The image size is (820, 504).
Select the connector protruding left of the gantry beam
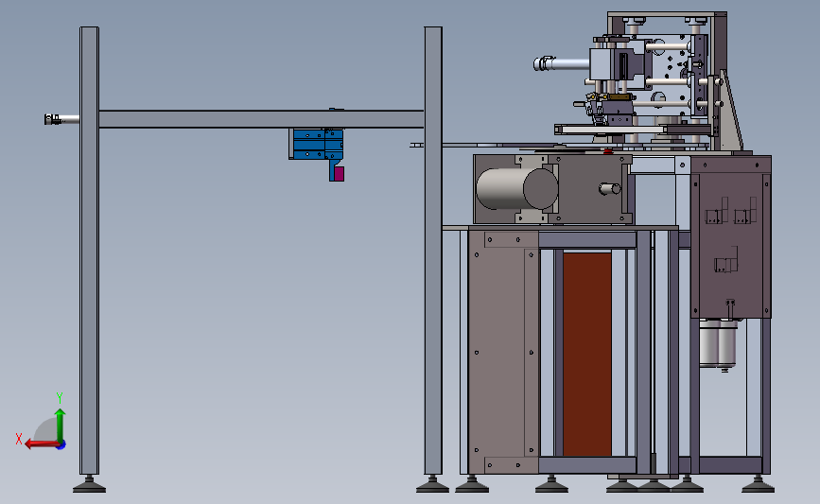point(61,119)
